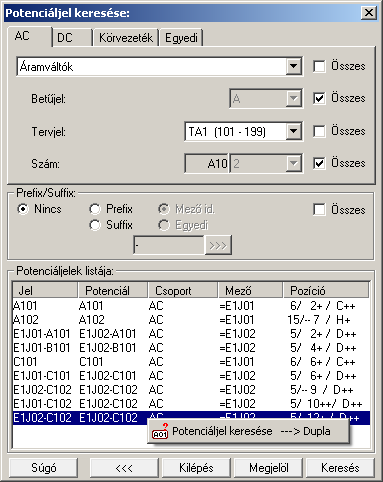Open the Áramváltók dropdown list

[293, 66]
